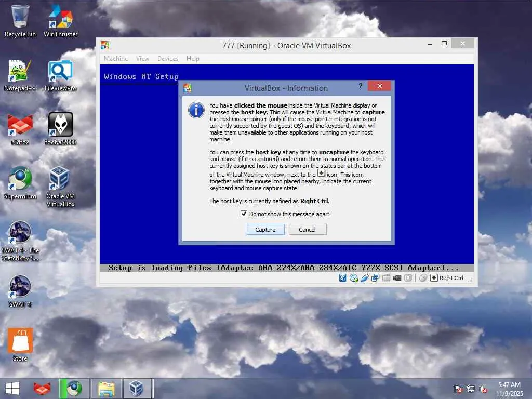The image size is (532, 399).
Task: Select Supermium desktop shortcut
Action: coord(20,183)
